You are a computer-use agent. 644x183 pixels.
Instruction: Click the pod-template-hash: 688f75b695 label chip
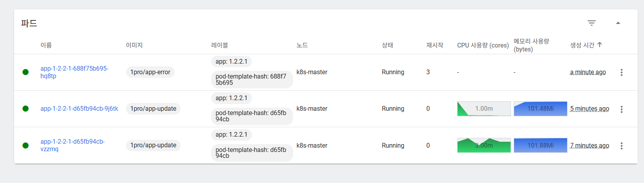252,79
